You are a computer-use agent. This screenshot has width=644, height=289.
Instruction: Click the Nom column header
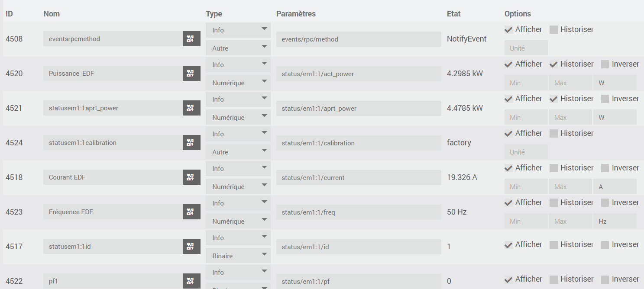52,14
